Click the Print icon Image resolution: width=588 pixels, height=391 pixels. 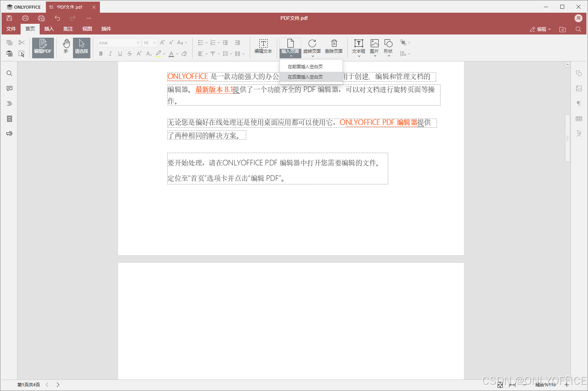click(x=25, y=18)
